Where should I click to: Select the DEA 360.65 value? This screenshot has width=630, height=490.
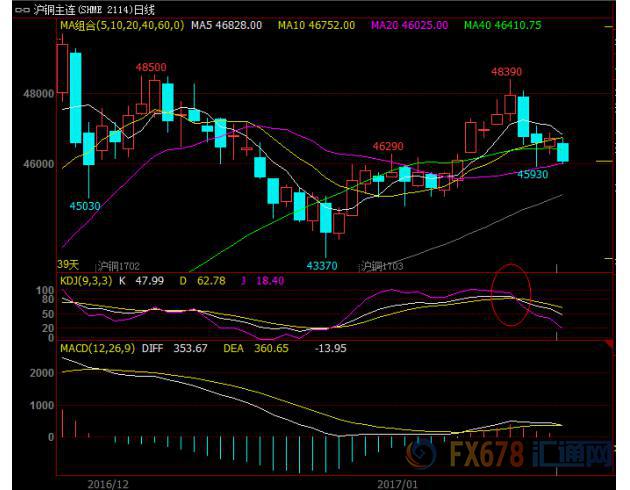[x=256, y=348]
